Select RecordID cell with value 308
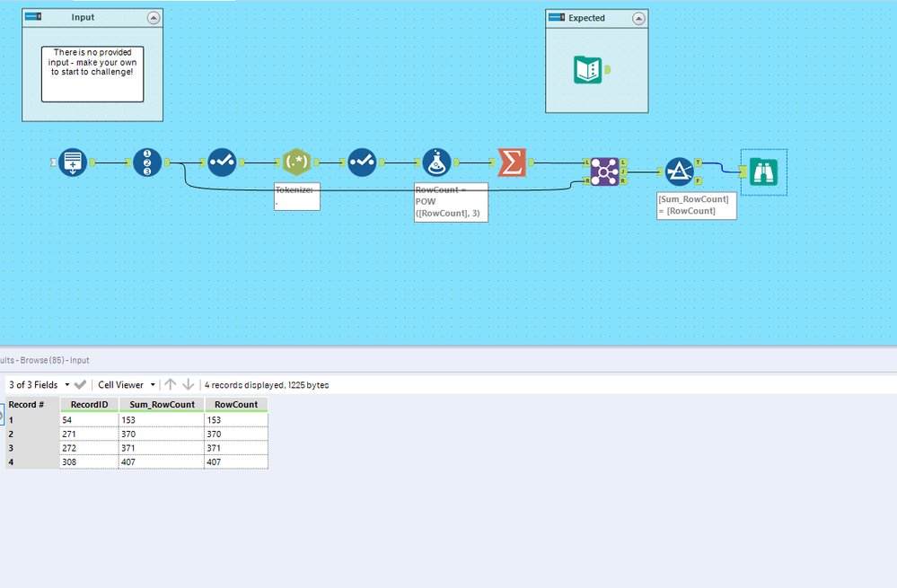The height and width of the screenshot is (588, 897). tap(89, 462)
